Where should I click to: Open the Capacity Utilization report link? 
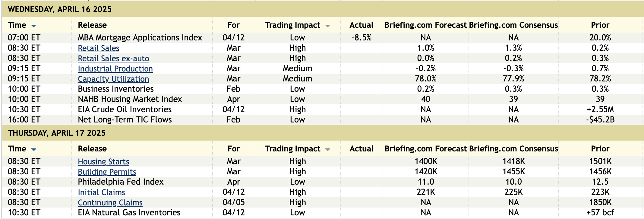[113, 79]
